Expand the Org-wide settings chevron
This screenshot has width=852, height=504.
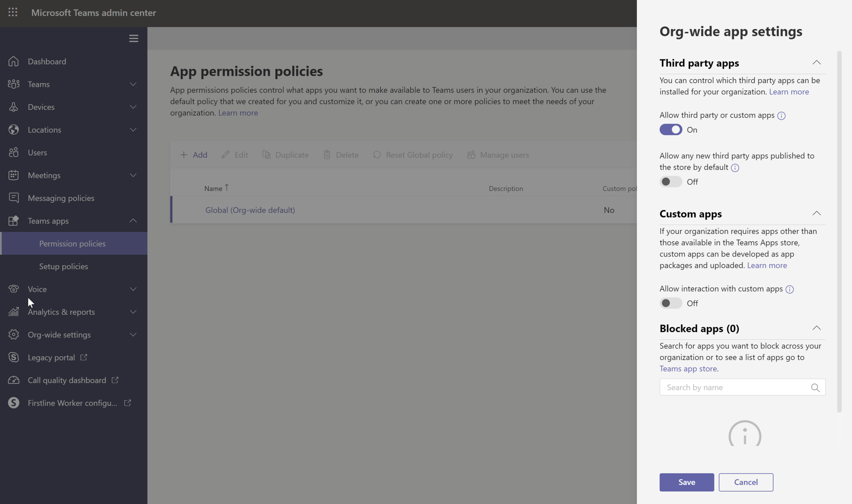coord(133,334)
